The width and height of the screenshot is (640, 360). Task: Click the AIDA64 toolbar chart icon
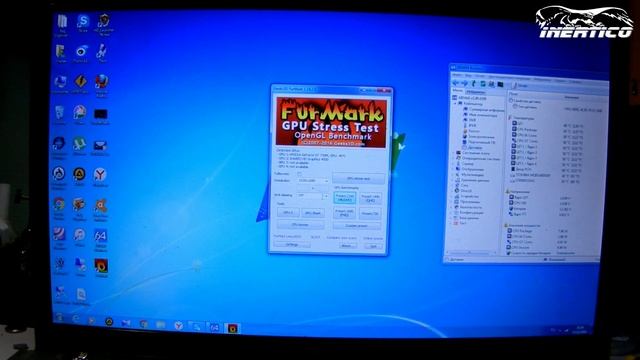pos(500,84)
